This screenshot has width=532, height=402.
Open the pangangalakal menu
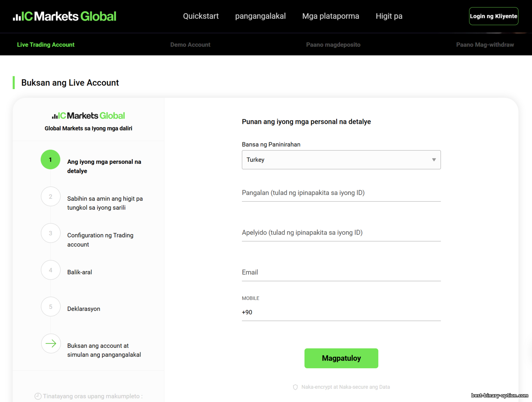tap(260, 16)
